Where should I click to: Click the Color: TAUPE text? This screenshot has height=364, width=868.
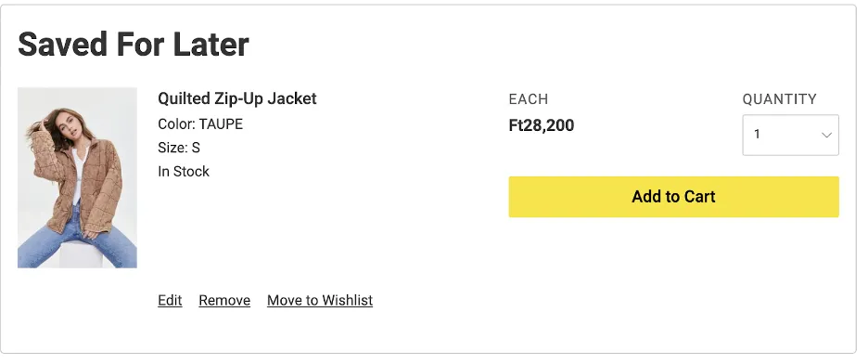pyautogui.click(x=200, y=124)
